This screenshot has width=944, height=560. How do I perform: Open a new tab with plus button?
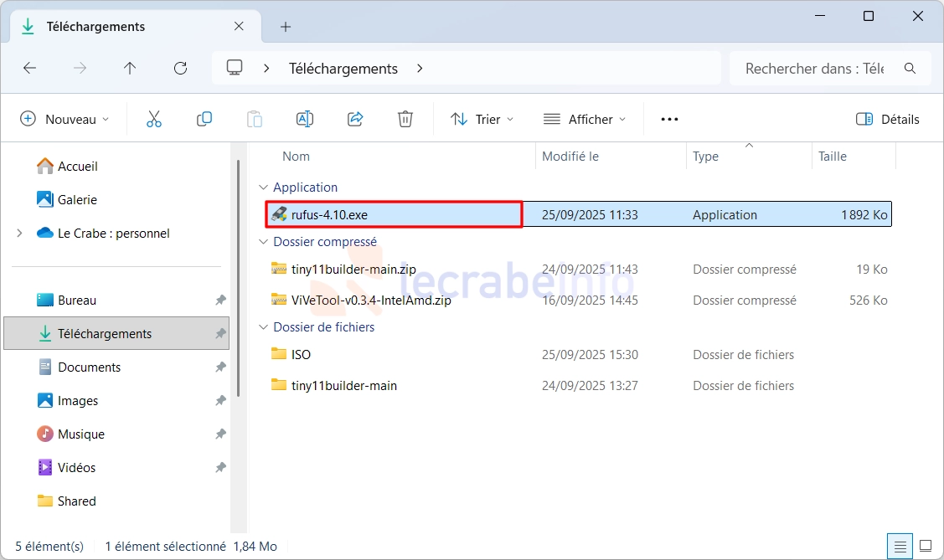coord(286,27)
